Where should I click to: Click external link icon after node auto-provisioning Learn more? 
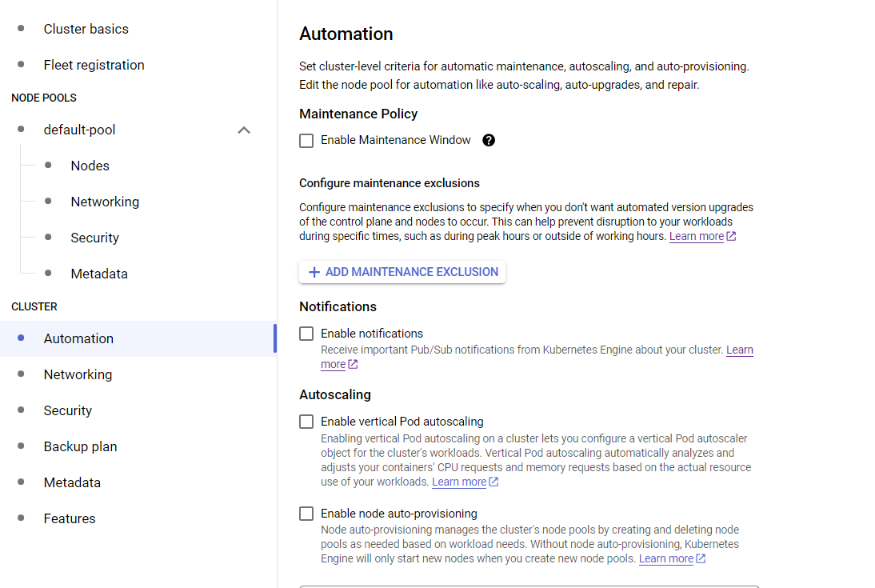tap(701, 558)
